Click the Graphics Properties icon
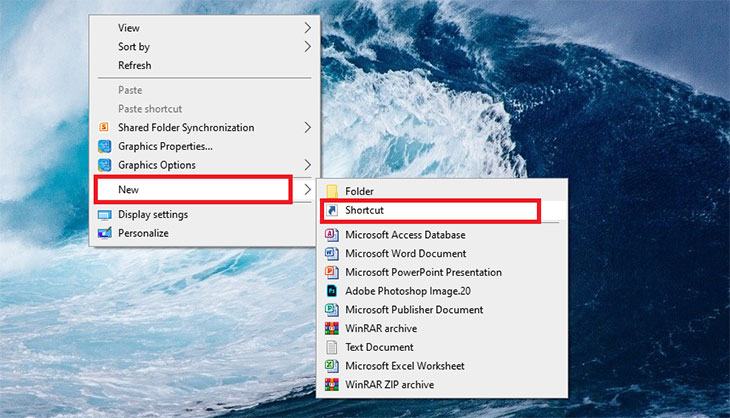 pyautogui.click(x=105, y=146)
